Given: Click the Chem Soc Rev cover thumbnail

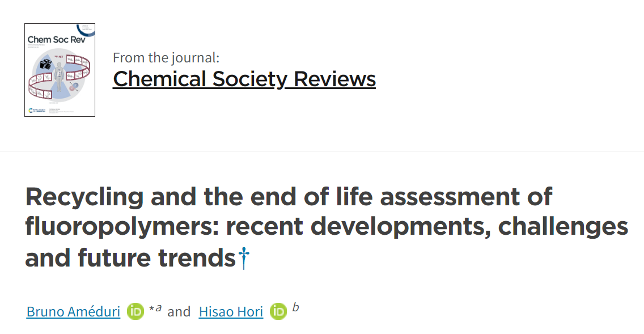Looking at the screenshot, I should tap(60, 70).
